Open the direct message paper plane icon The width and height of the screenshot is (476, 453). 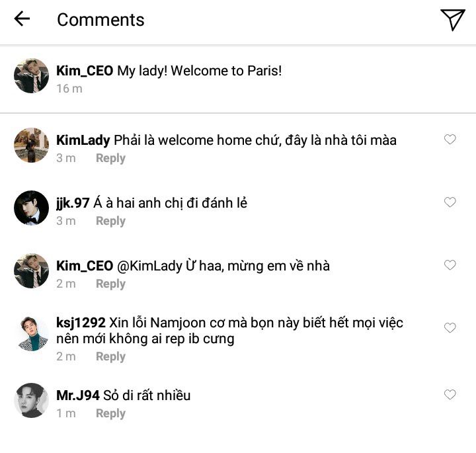(x=453, y=19)
